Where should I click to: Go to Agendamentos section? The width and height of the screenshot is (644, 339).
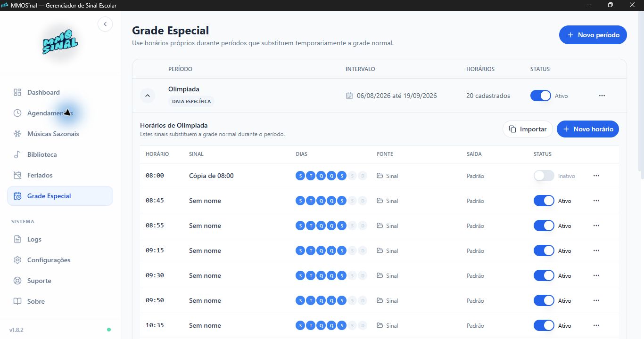[60, 113]
